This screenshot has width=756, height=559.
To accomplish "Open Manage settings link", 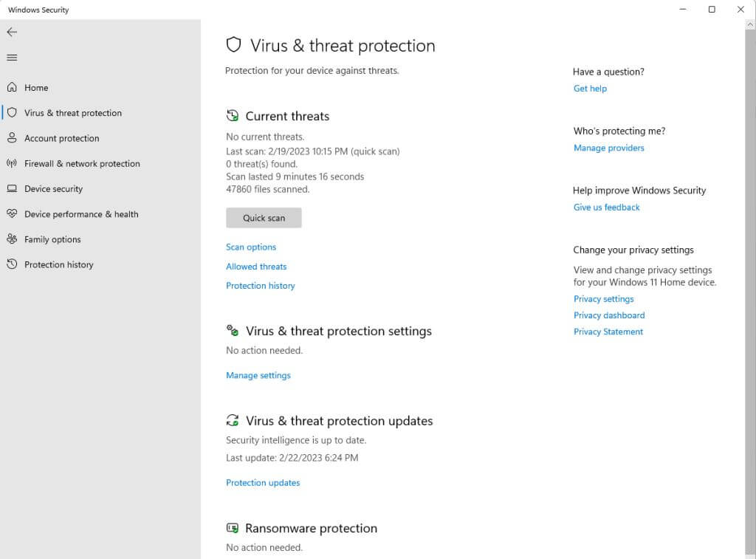I will 258,375.
